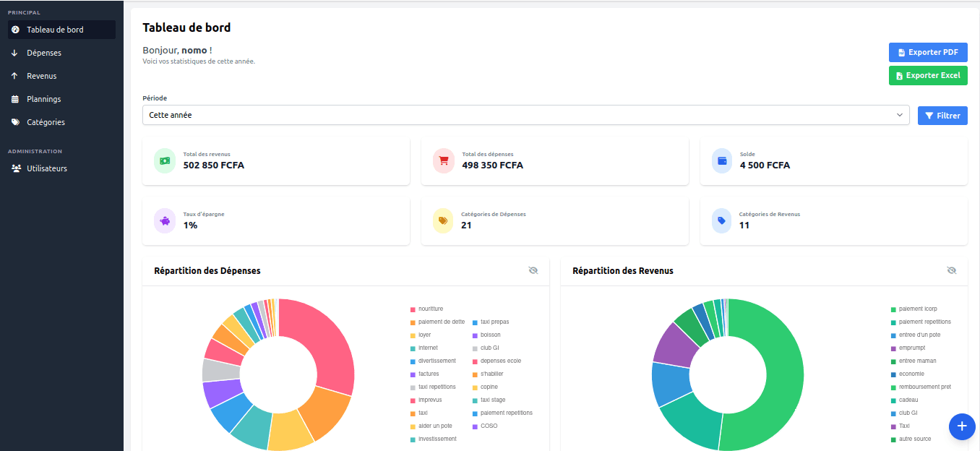The image size is (980, 451).
Task: Hide the Répartition des Dépenses chart
Action: pyautogui.click(x=533, y=270)
